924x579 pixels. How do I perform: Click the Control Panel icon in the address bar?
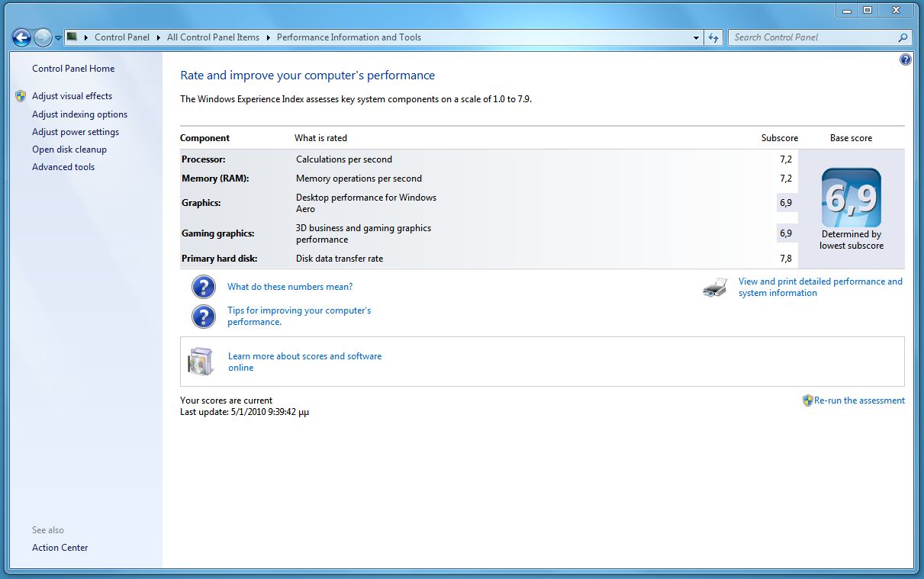(72, 37)
